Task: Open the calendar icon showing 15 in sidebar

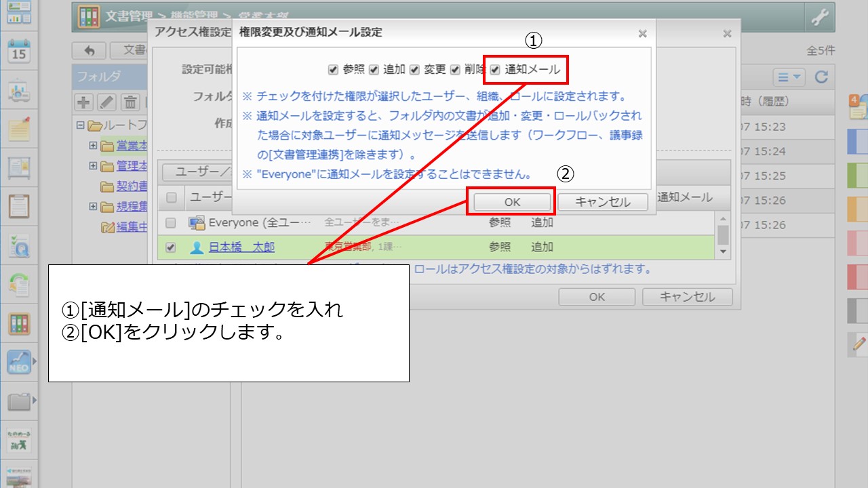Action: click(x=19, y=52)
